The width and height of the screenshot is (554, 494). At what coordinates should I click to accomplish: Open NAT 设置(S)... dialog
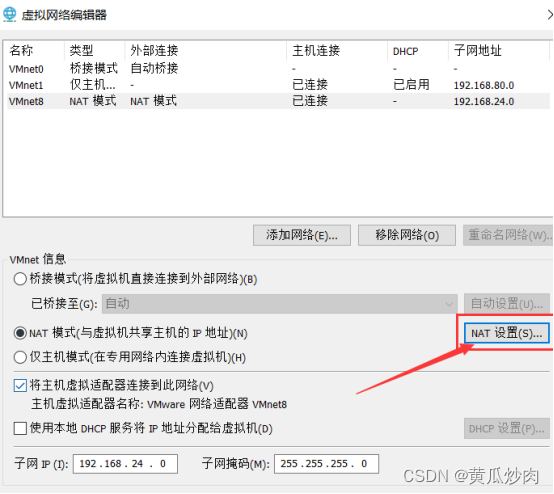point(507,333)
